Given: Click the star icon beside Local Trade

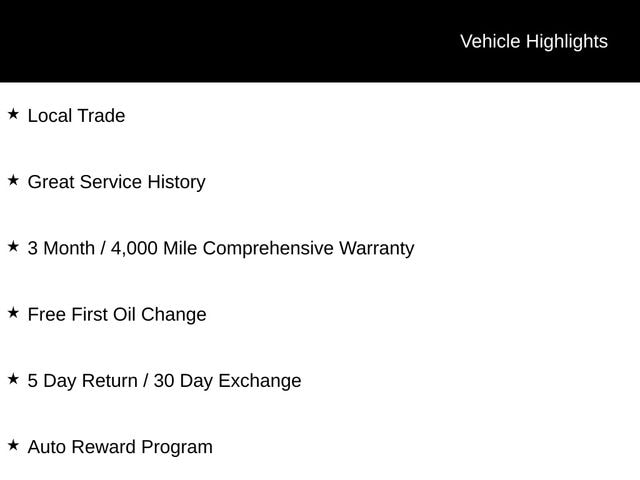Looking at the screenshot, I should coord(13,114).
